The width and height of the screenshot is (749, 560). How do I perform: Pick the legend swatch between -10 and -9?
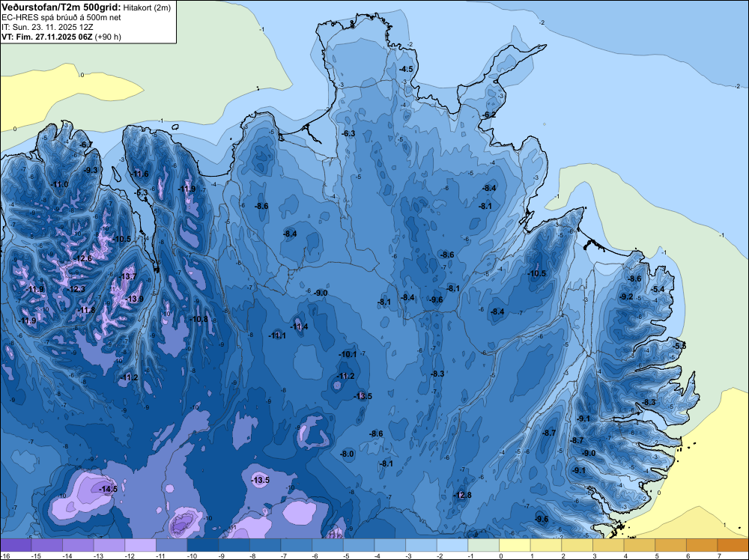pyautogui.click(x=203, y=545)
